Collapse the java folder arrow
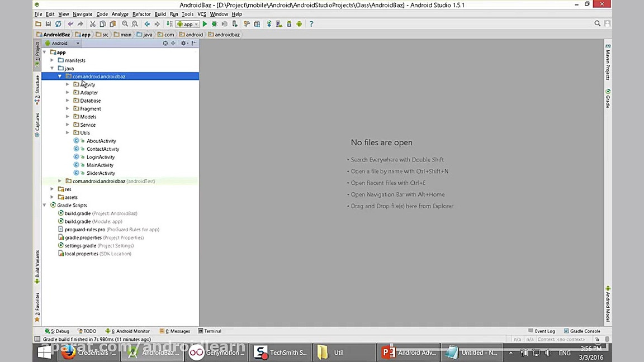This screenshot has width=644, height=362. [x=52, y=68]
